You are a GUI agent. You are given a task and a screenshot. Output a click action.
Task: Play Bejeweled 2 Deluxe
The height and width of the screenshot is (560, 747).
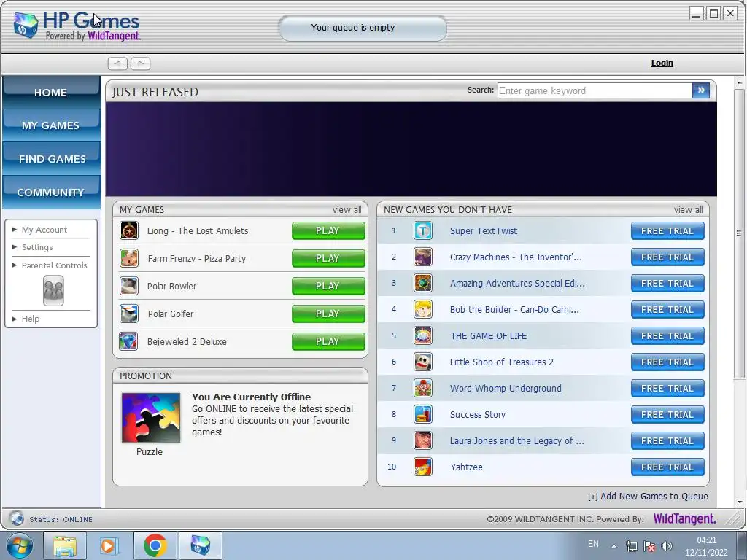coord(328,341)
